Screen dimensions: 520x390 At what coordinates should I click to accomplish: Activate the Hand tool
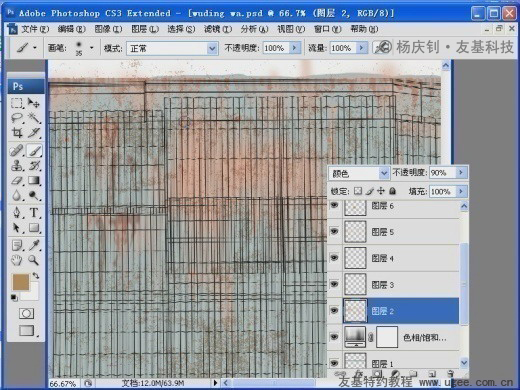click(17, 259)
